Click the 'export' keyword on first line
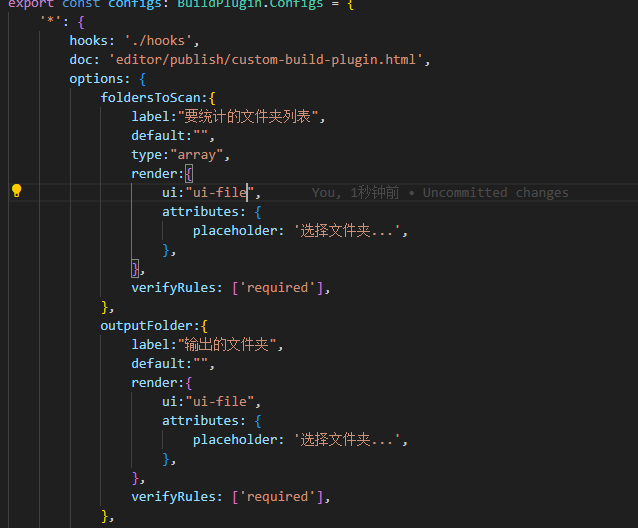 point(31,4)
